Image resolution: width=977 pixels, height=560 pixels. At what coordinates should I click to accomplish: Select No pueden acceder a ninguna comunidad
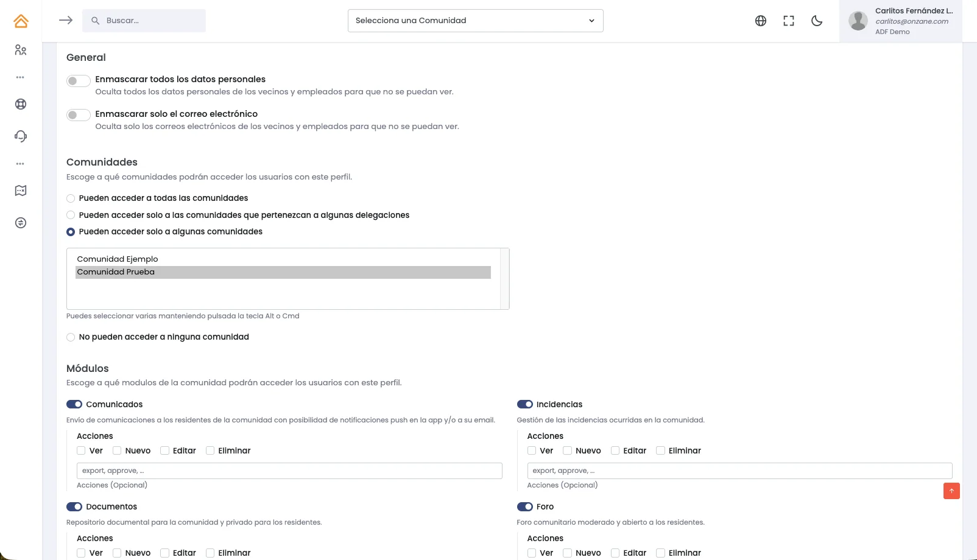(x=71, y=337)
